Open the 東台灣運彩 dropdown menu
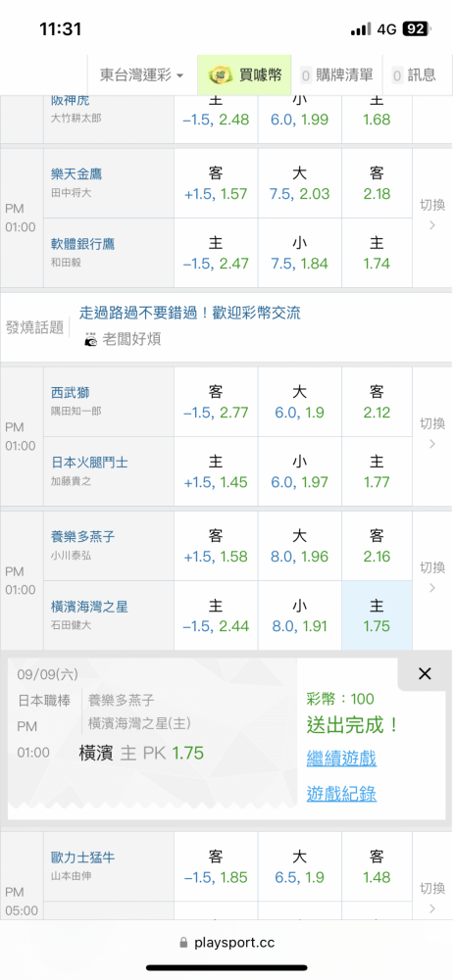The width and height of the screenshot is (453, 980). (142, 75)
